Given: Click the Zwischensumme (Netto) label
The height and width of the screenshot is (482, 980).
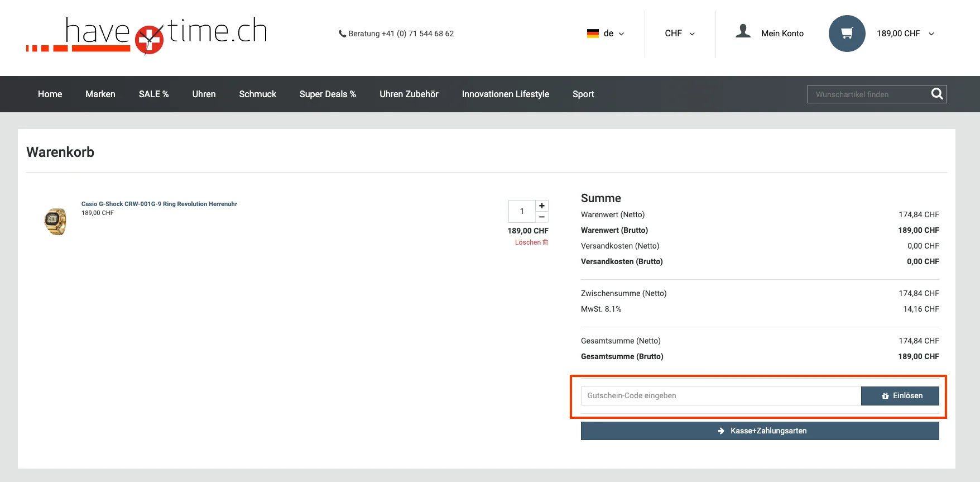Looking at the screenshot, I should pyautogui.click(x=624, y=293).
